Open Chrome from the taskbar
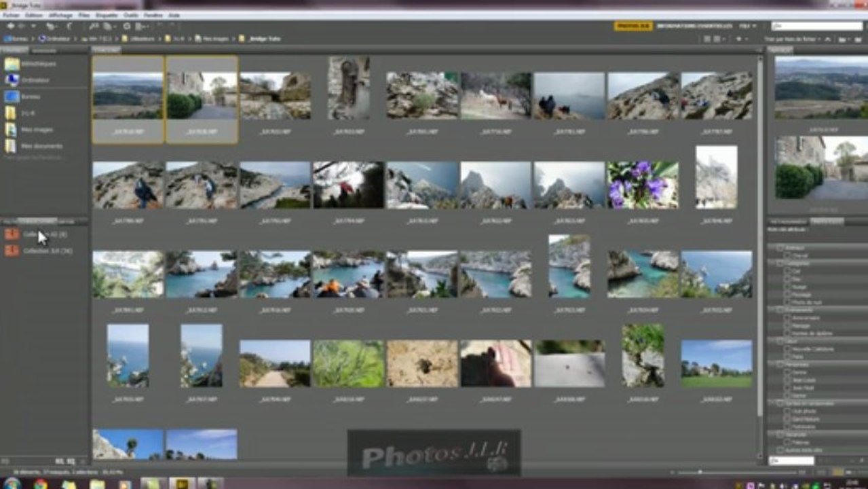 pos(41,484)
